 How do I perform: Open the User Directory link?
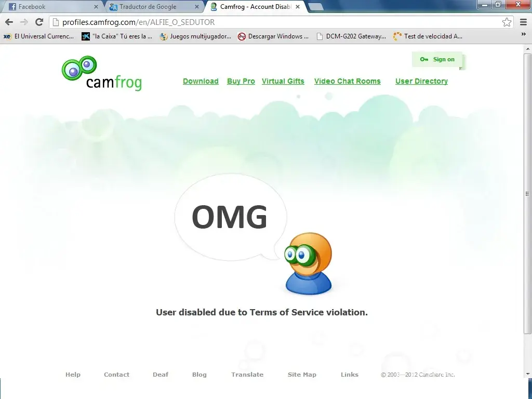(x=421, y=81)
